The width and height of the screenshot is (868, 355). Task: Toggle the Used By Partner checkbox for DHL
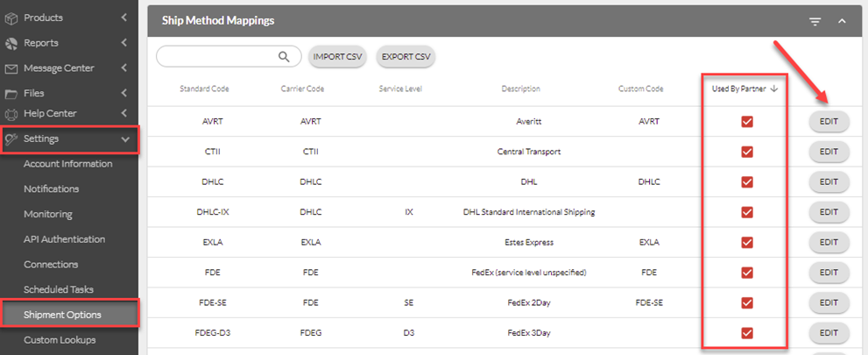point(747,182)
